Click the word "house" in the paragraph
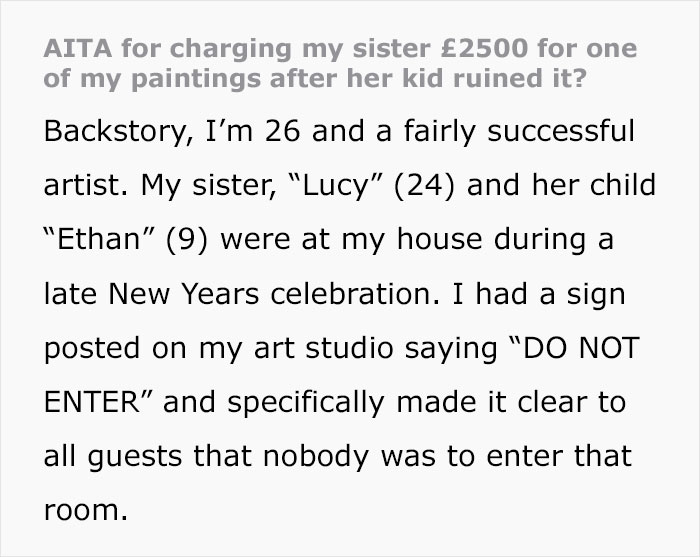700x557 pixels. 455,241
